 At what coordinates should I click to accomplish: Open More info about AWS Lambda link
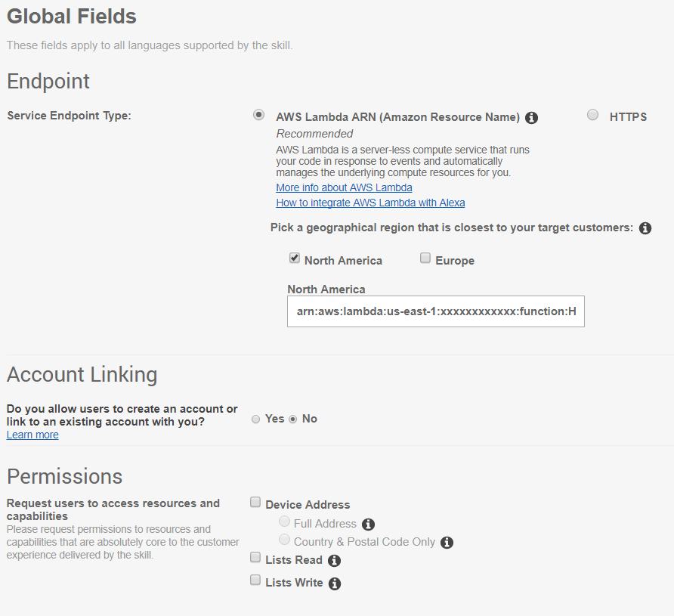point(344,187)
